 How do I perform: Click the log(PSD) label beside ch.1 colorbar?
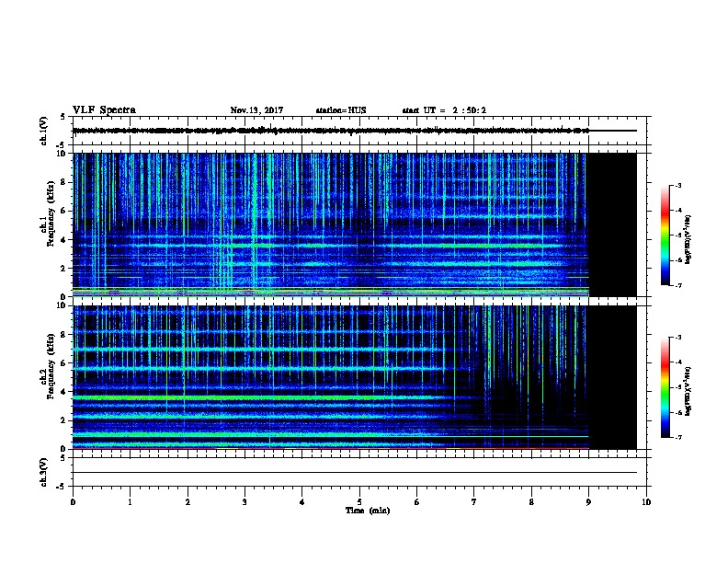(688, 239)
